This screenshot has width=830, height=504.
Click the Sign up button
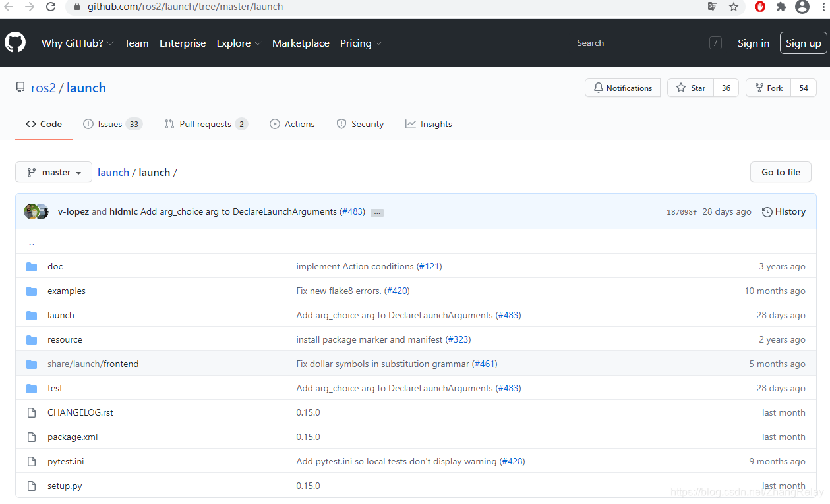point(804,43)
